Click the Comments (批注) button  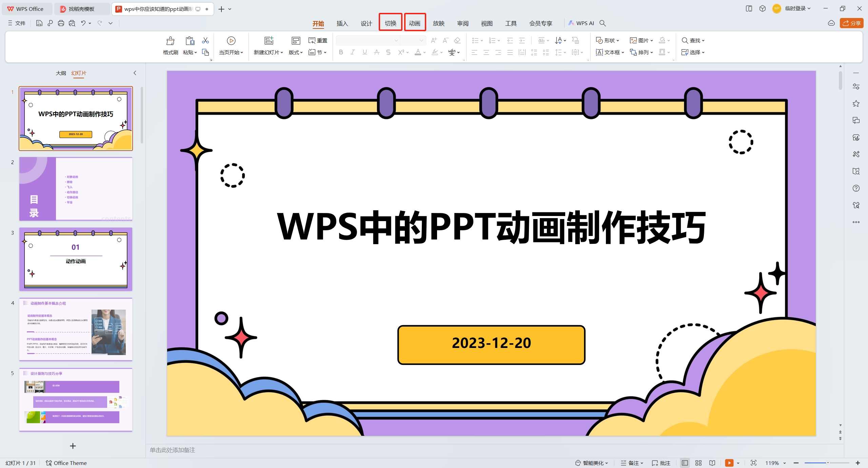[661, 463]
